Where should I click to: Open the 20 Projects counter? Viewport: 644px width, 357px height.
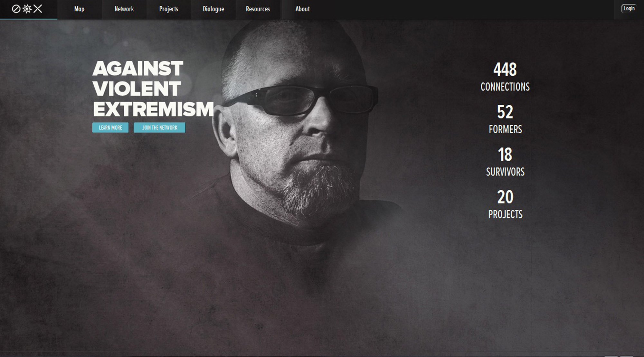(505, 204)
